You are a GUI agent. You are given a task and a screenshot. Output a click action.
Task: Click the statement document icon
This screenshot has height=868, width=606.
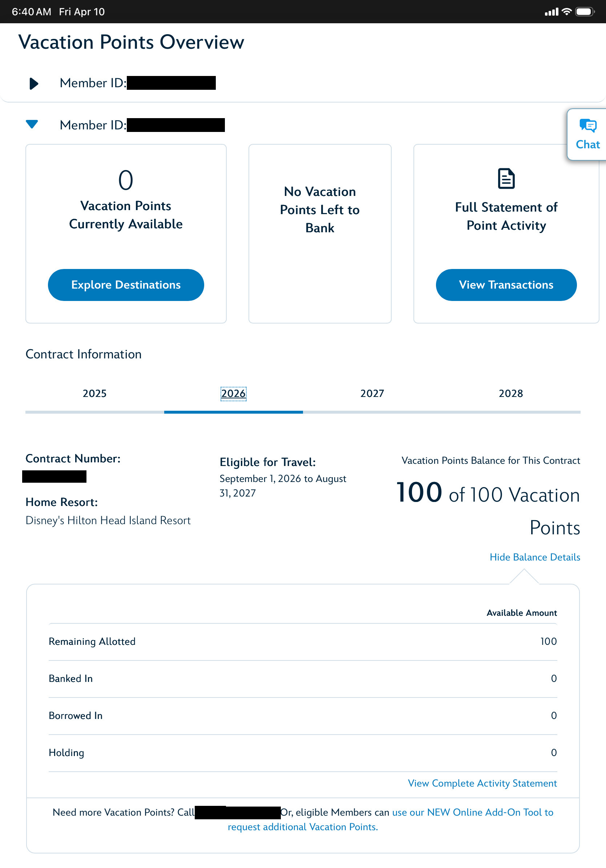[506, 178]
